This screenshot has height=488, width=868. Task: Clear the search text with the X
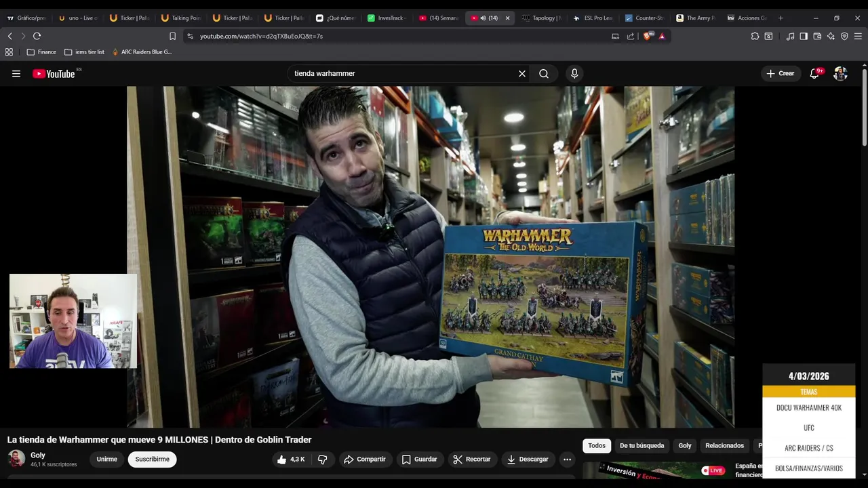522,74
